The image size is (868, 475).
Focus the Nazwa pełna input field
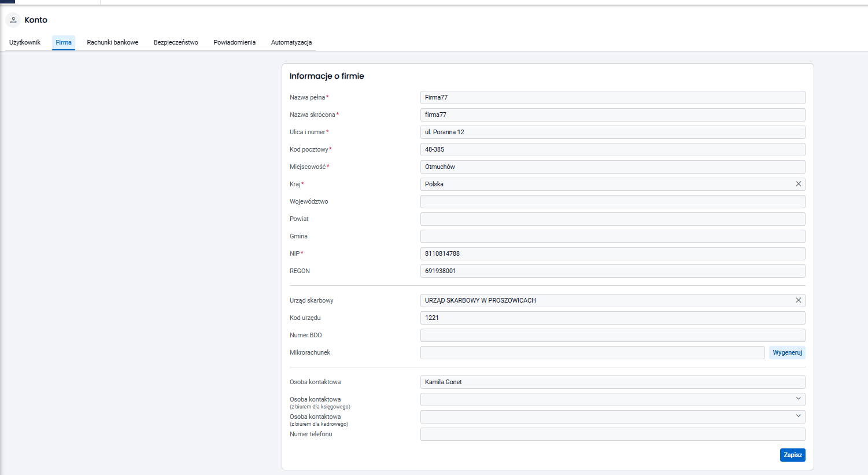[613, 97]
